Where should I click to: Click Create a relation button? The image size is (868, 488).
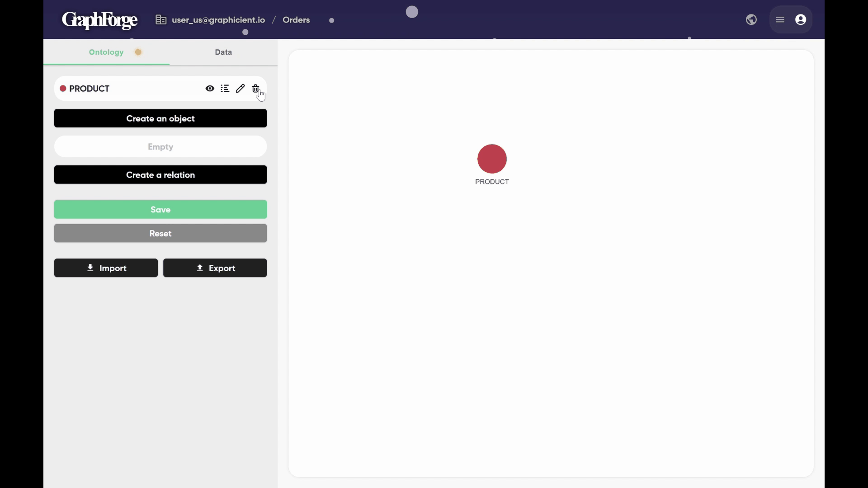[160, 175]
